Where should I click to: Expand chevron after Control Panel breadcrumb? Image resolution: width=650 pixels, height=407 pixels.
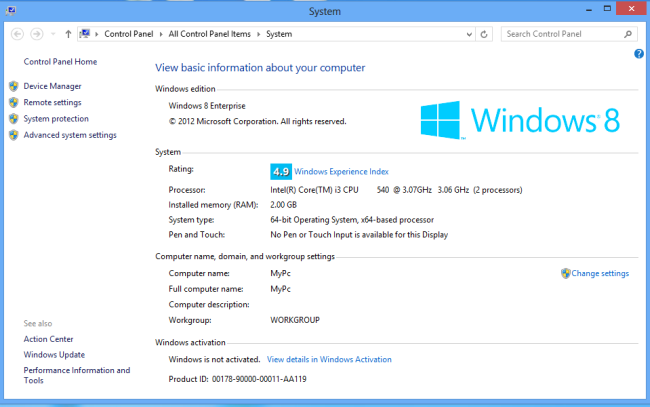point(161,34)
